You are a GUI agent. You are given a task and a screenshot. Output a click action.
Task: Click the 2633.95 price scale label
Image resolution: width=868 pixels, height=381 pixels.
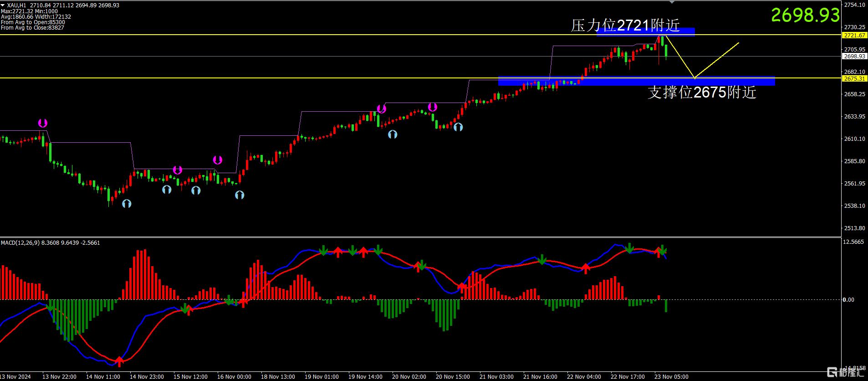tap(854, 117)
